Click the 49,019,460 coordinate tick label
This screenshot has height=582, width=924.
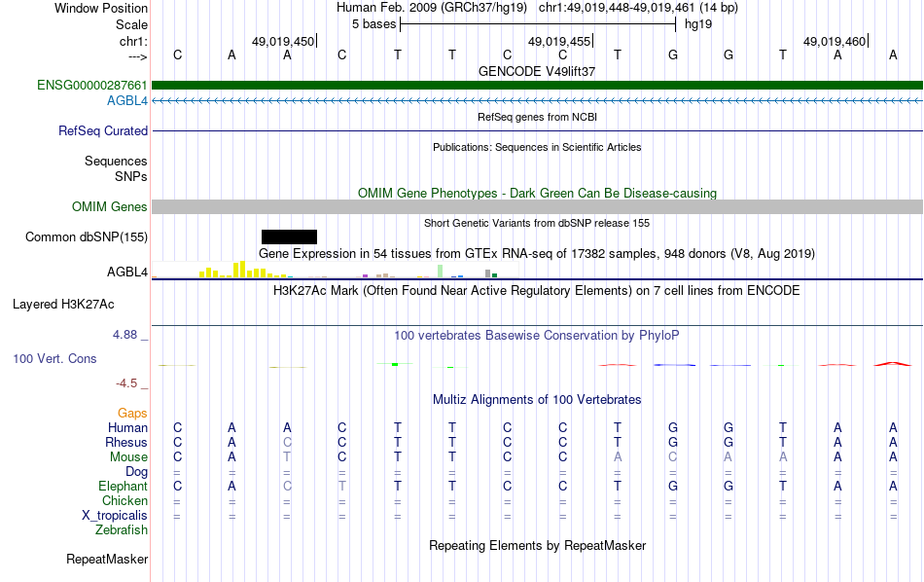click(835, 41)
